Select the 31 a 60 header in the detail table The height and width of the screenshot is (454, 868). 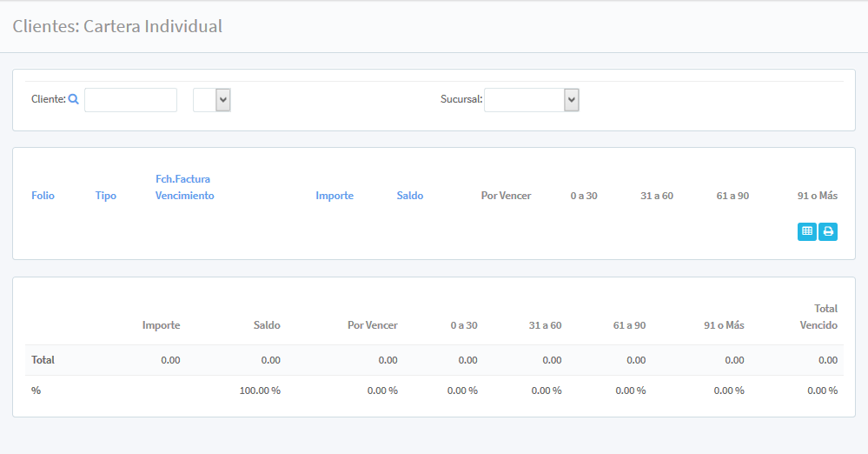657,196
